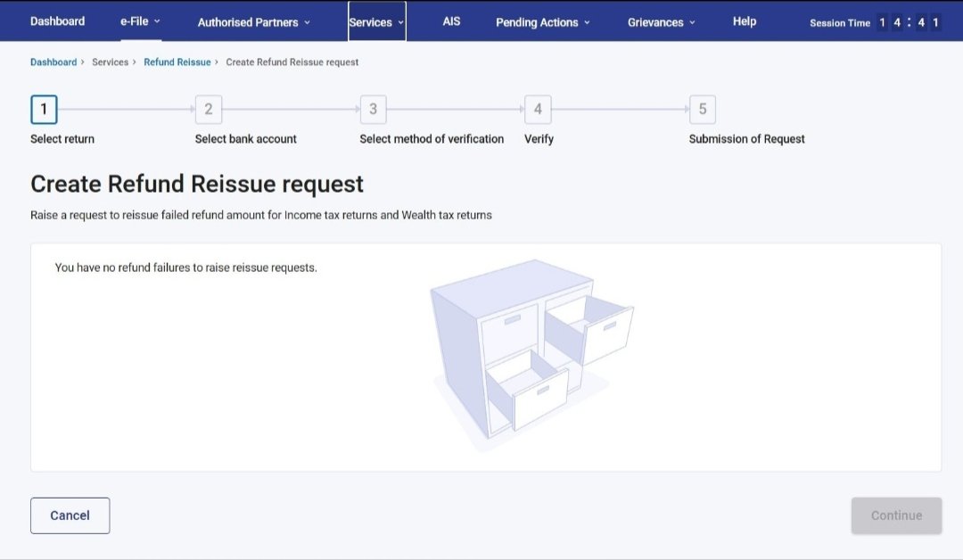Click the Services breadcrumb

click(x=110, y=62)
